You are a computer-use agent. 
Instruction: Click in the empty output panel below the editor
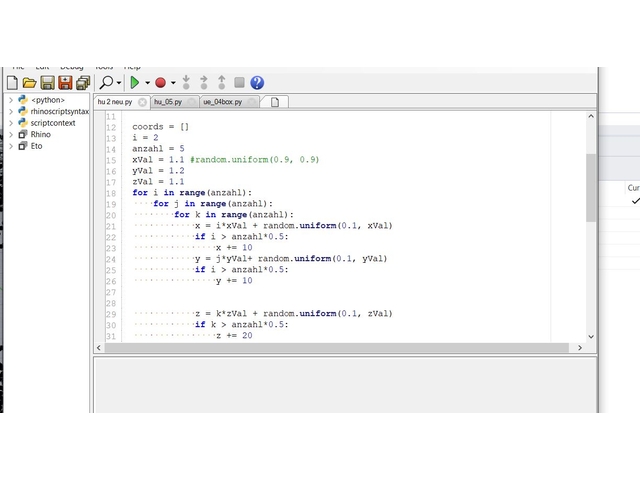click(x=345, y=385)
